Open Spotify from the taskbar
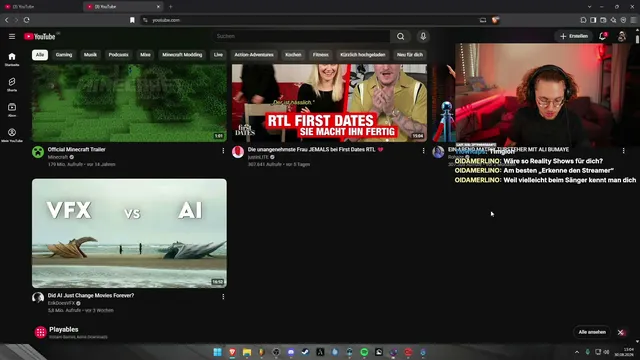 pos(364,352)
